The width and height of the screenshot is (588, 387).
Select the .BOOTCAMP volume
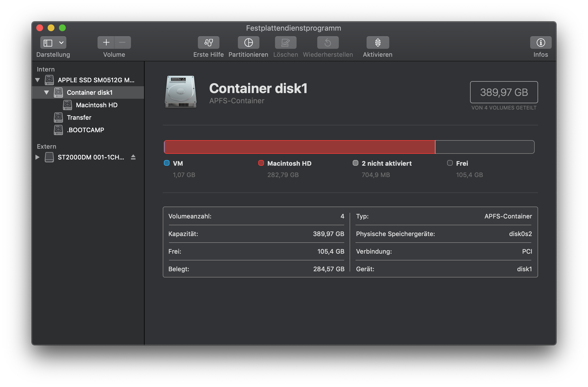[x=85, y=130]
